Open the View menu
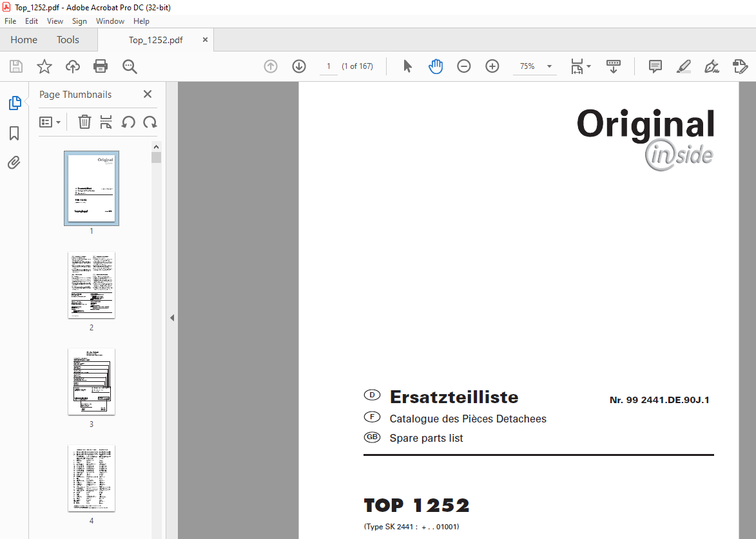The width and height of the screenshot is (756, 539). click(x=55, y=21)
